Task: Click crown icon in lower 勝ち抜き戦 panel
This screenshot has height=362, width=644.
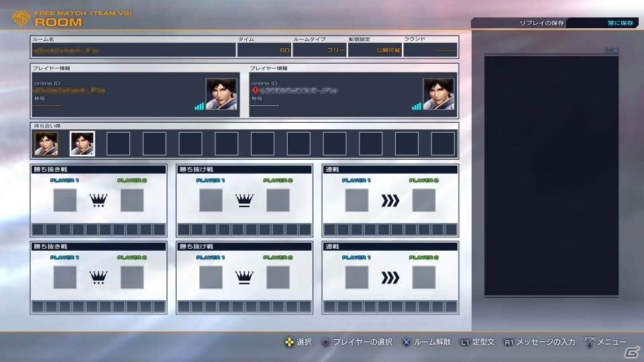Action: (99, 278)
